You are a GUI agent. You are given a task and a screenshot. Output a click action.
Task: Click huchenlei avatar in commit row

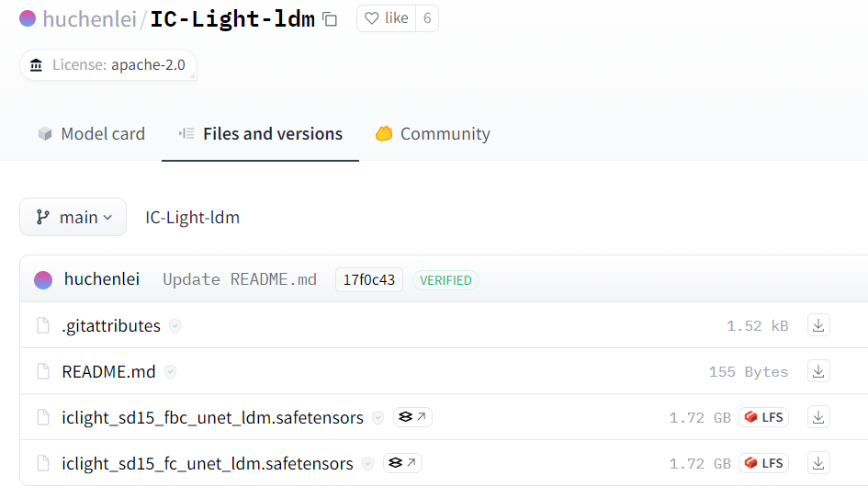[x=43, y=279]
